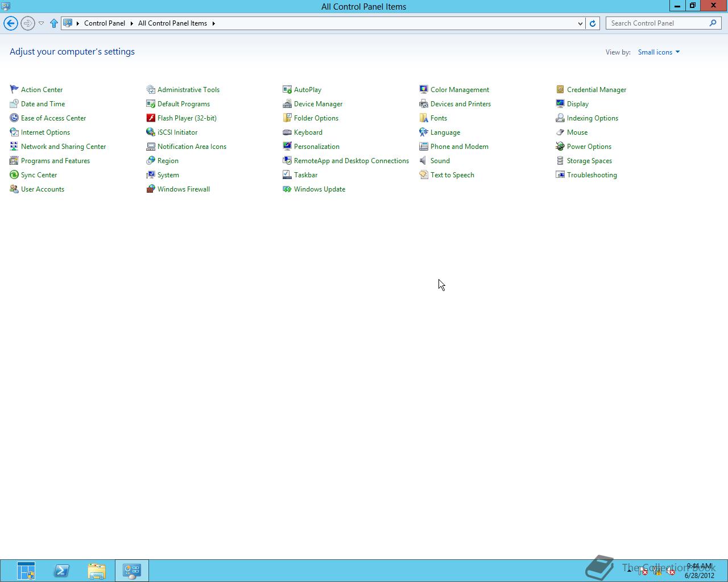Click the Windows Update icon
728x582 pixels.
point(287,189)
